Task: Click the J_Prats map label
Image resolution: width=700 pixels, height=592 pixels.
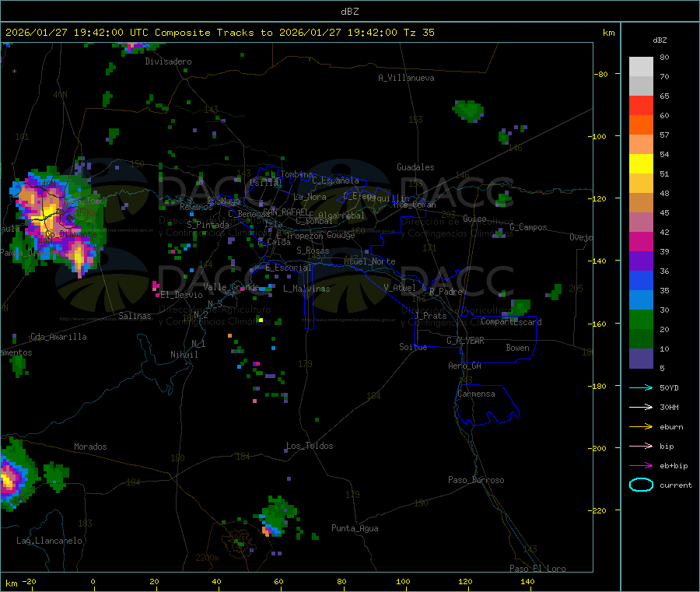Action: [431, 316]
